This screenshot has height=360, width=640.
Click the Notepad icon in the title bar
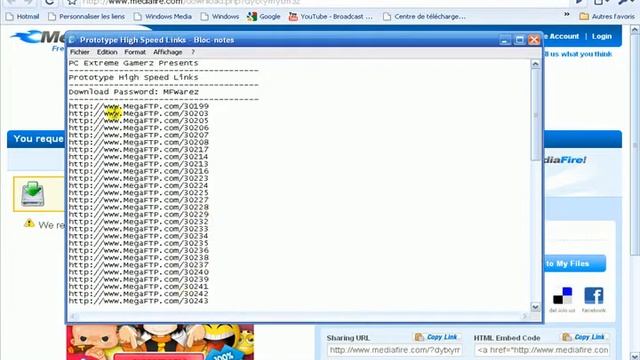tap(72, 40)
